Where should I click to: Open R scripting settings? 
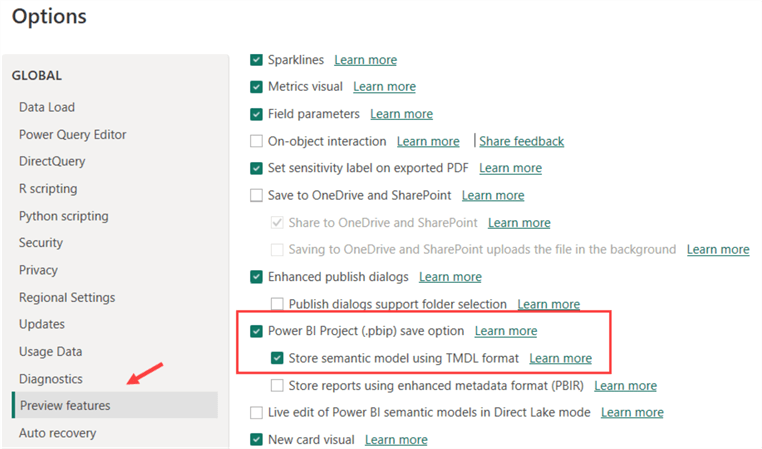[48, 189]
